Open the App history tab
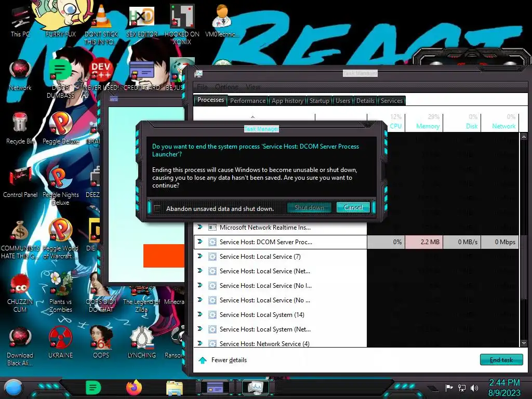 click(x=287, y=101)
